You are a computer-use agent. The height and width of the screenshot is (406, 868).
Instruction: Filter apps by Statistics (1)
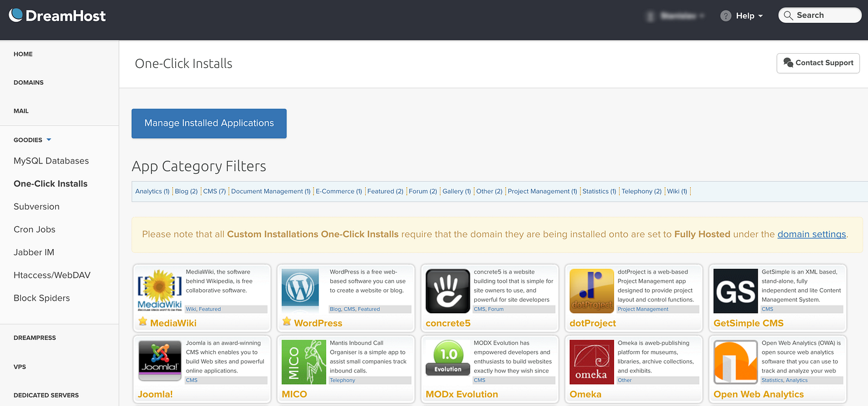point(599,191)
